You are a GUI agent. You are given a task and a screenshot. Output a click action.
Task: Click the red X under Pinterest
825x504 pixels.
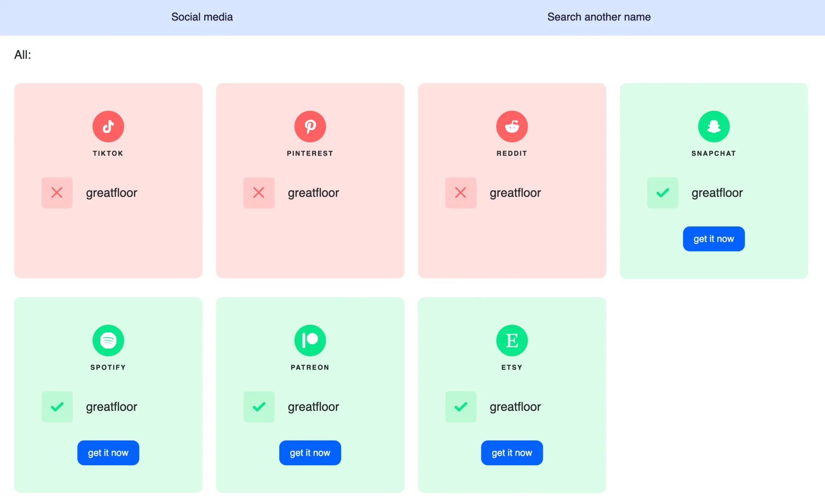(x=259, y=193)
